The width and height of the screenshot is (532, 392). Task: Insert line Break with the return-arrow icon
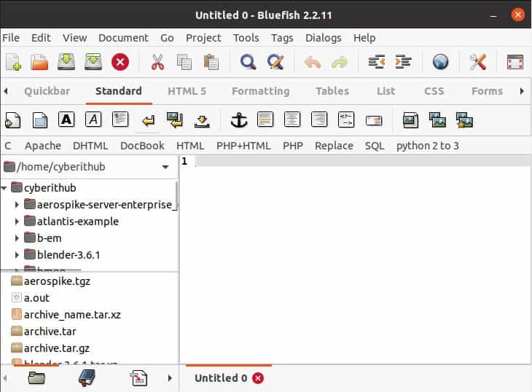pos(148,120)
